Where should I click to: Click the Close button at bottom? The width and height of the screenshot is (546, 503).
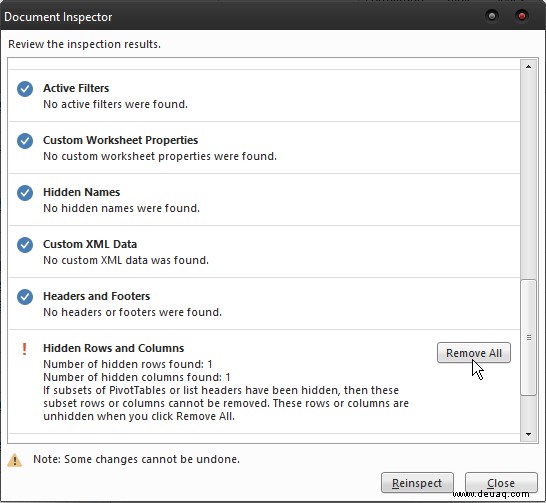[501, 483]
